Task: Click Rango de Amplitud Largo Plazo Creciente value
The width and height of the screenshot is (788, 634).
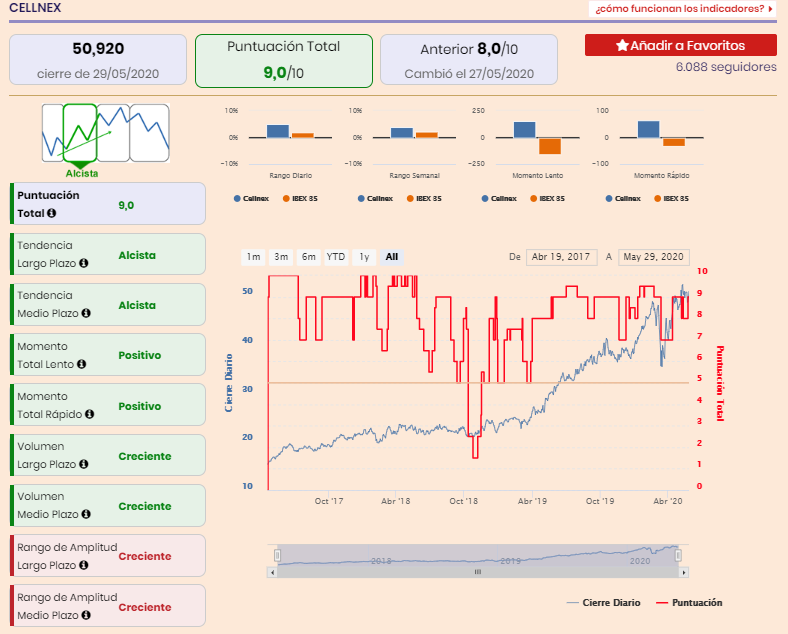Action: [145, 556]
